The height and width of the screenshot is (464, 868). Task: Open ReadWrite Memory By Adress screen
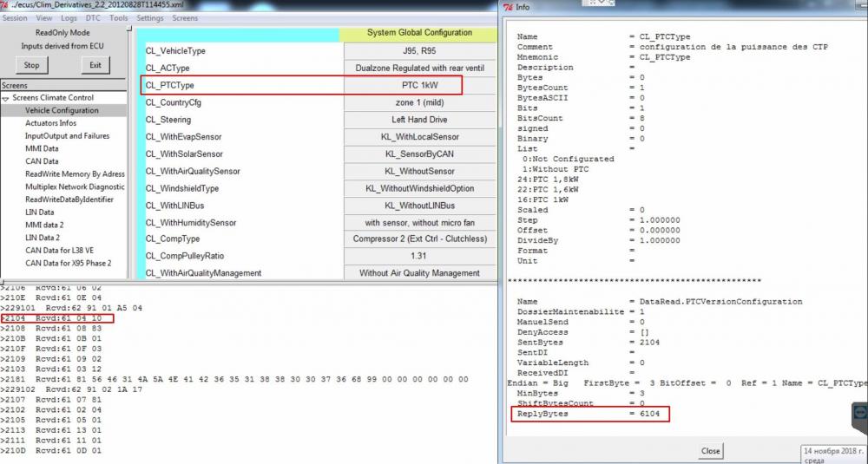point(75,174)
